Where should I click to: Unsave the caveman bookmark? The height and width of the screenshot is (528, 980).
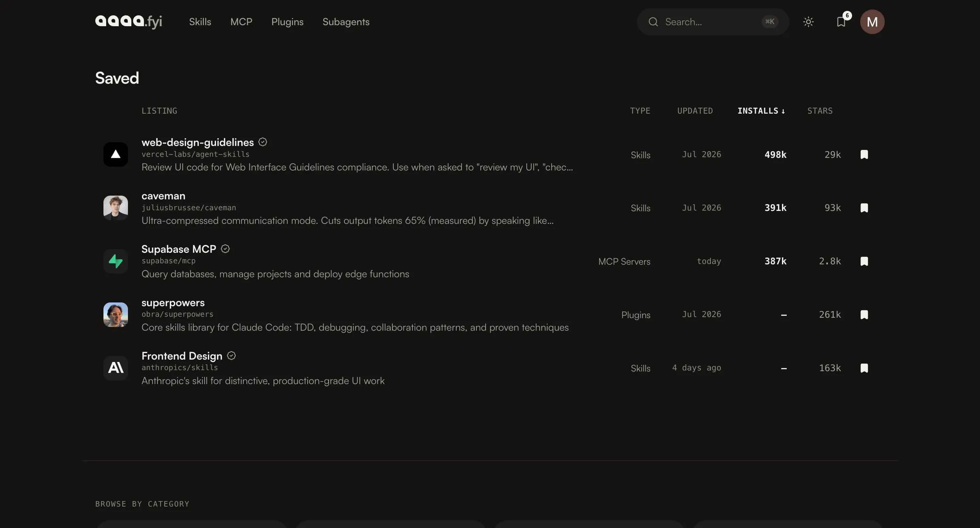[x=864, y=208]
